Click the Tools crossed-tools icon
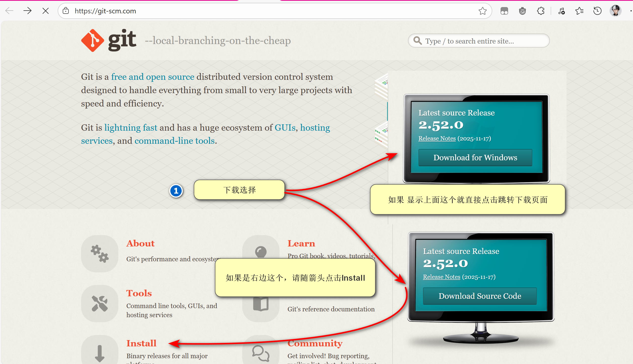633x364 pixels. point(100,303)
